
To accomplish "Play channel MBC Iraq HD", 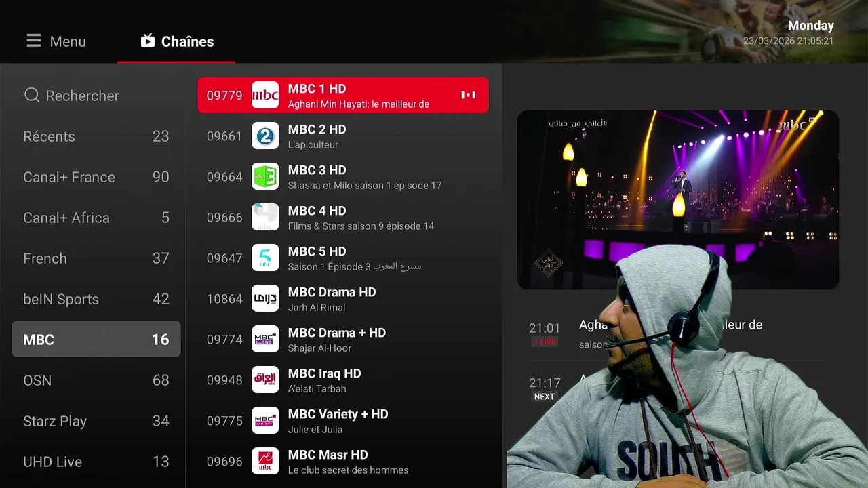I will click(343, 380).
